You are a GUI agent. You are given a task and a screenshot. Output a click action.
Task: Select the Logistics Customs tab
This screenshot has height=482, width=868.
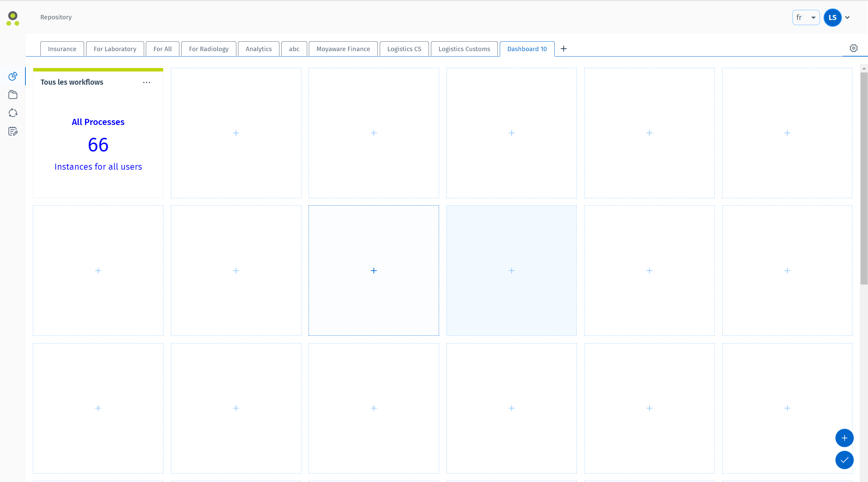[464, 49]
